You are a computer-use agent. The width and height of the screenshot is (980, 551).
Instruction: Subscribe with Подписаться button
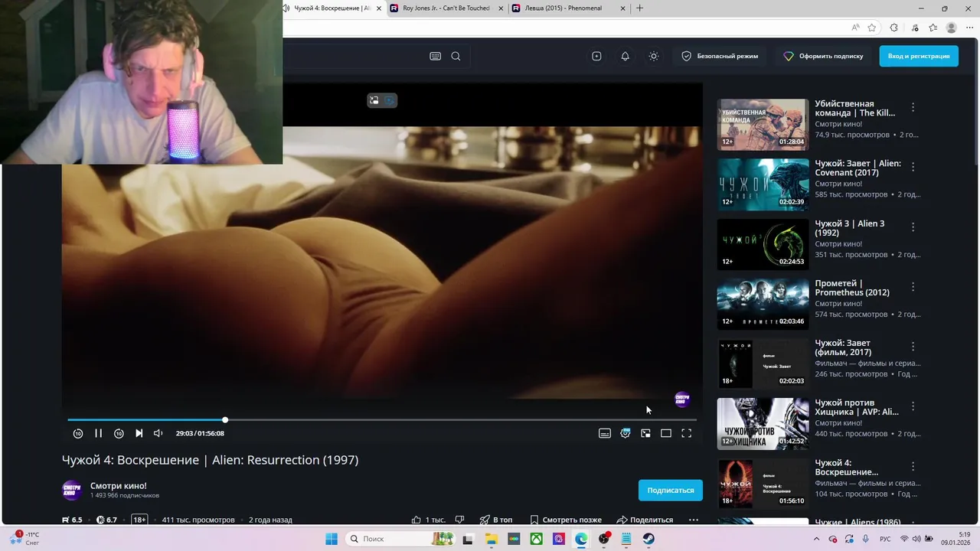(671, 490)
